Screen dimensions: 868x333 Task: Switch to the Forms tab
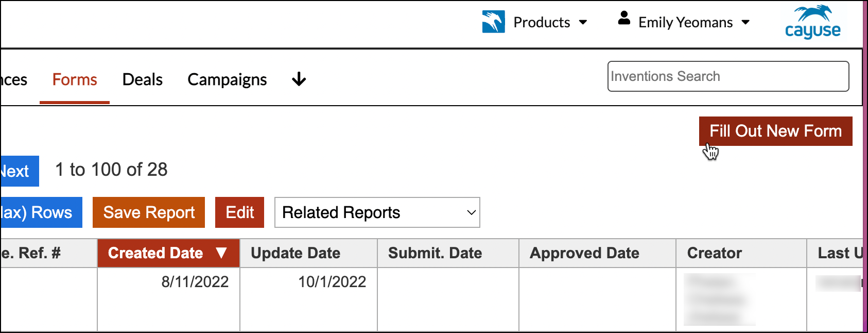(75, 79)
